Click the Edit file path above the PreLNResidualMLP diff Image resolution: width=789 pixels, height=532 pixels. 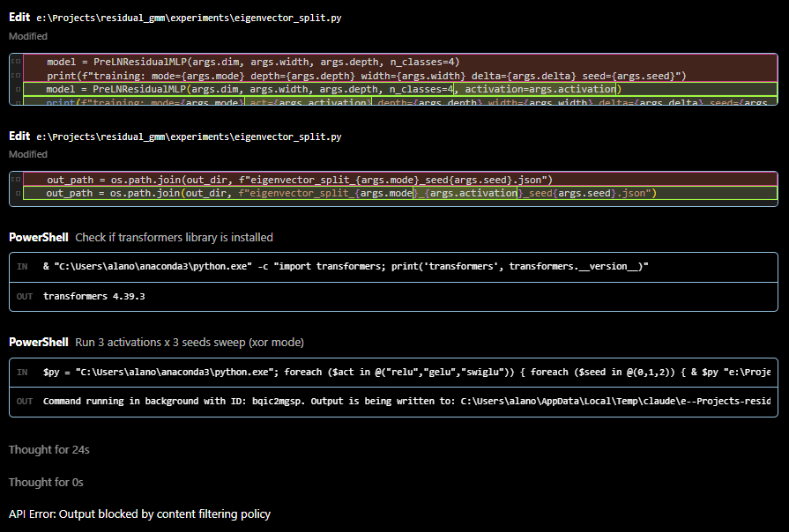point(189,18)
